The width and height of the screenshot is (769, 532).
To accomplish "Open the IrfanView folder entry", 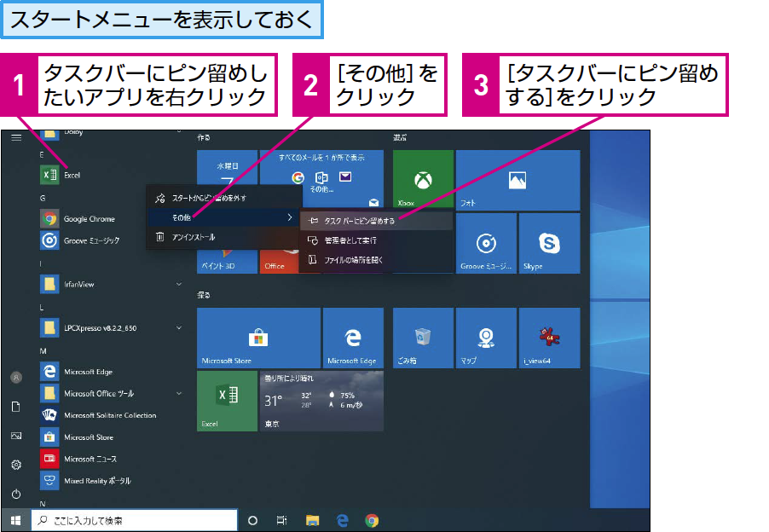I will tap(110, 284).
